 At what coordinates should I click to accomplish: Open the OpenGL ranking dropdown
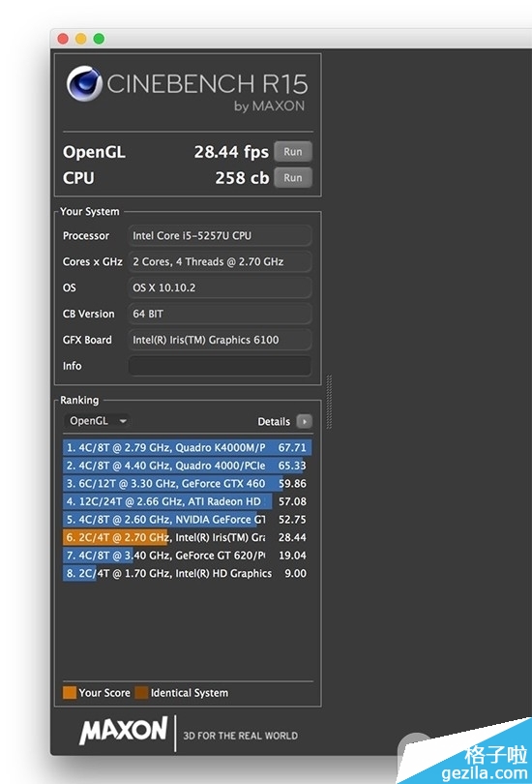point(98,421)
